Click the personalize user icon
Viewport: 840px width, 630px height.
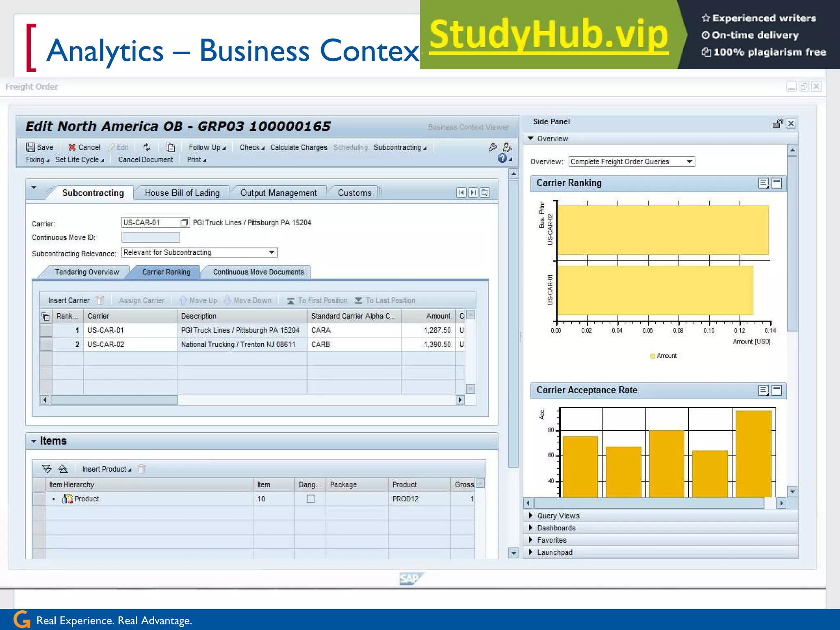pos(507,147)
